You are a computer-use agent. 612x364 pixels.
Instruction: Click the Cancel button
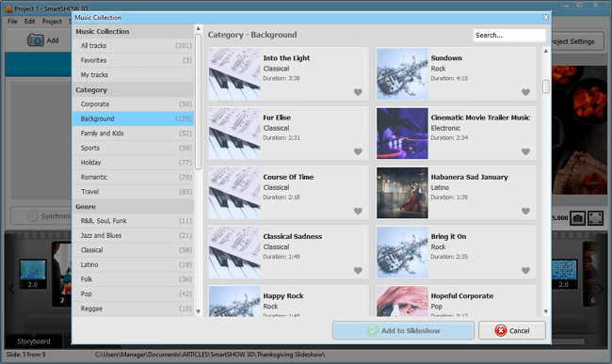pos(512,330)
